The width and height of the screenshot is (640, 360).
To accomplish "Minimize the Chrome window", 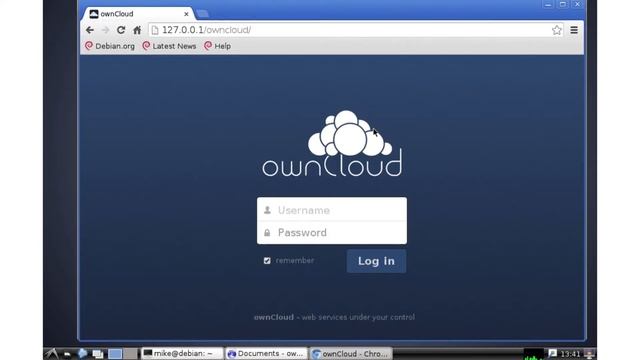I will tap(548, 4).
